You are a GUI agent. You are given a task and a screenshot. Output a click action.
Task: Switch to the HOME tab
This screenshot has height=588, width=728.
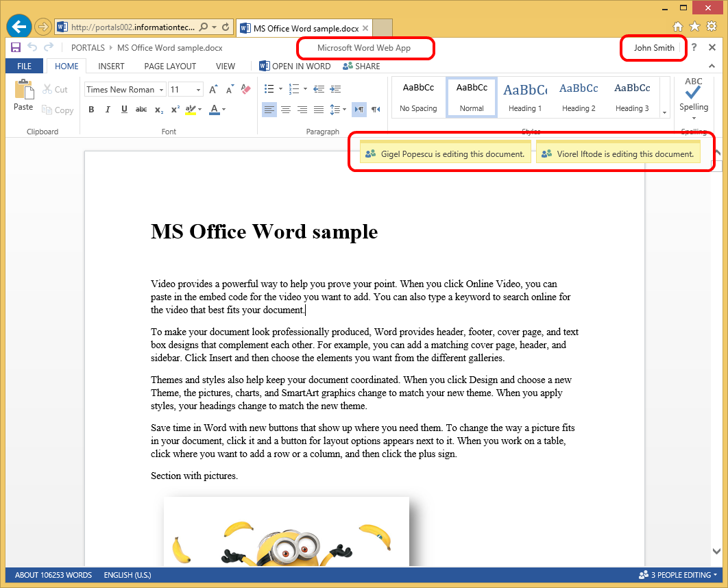click(66, 66)
